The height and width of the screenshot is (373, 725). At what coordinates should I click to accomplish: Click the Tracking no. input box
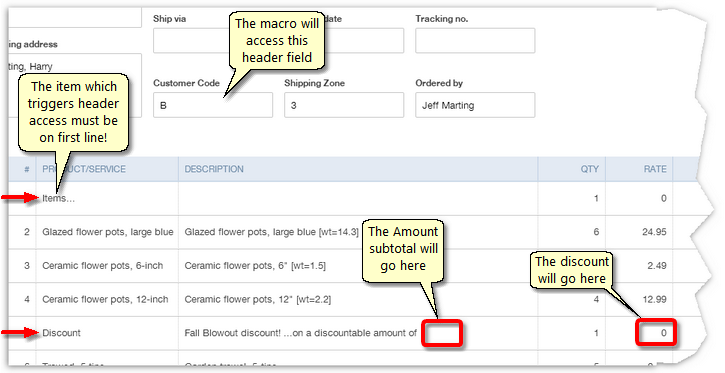point(475,40)
